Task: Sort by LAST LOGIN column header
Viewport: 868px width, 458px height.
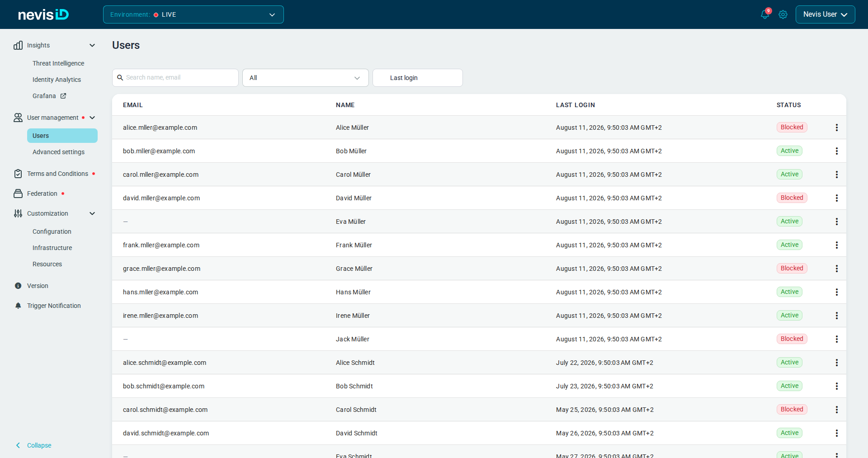Action: pos(576,105)
